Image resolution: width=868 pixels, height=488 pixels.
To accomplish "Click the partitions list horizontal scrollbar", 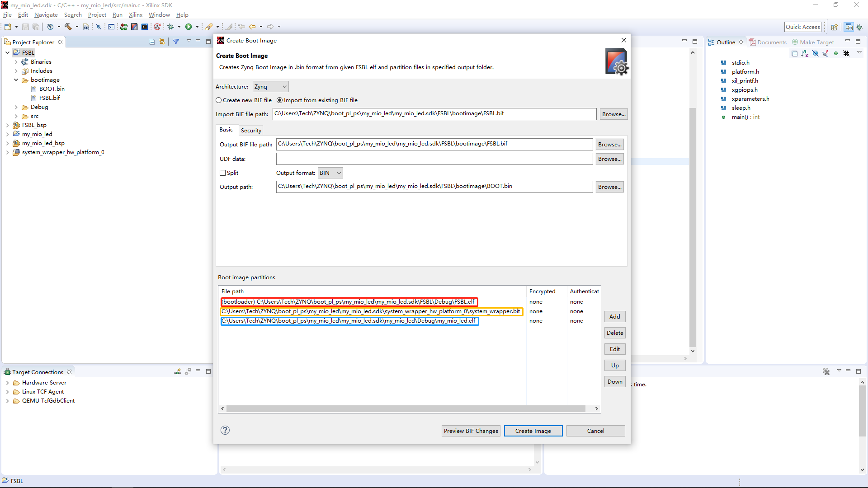I will [x=406, y=408].
